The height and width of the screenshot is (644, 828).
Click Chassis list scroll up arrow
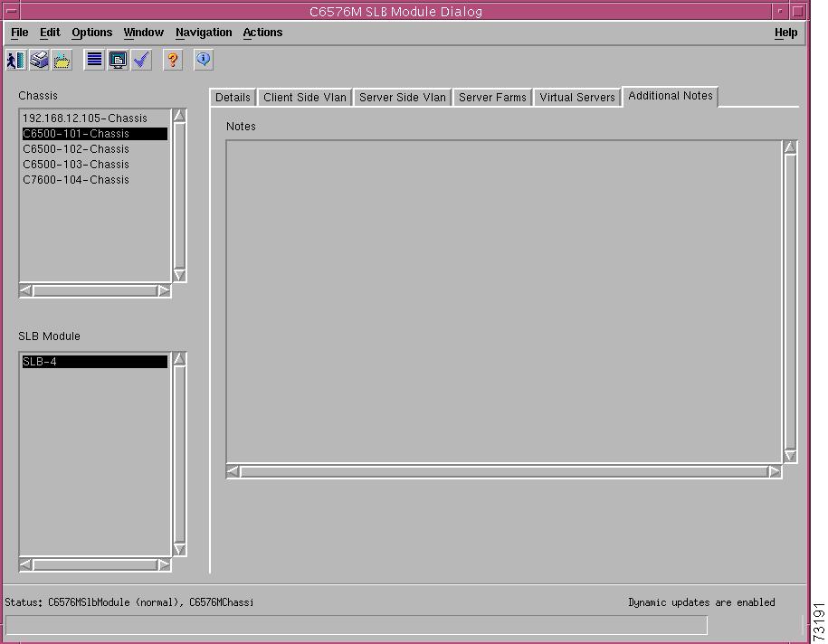(179, 116)
